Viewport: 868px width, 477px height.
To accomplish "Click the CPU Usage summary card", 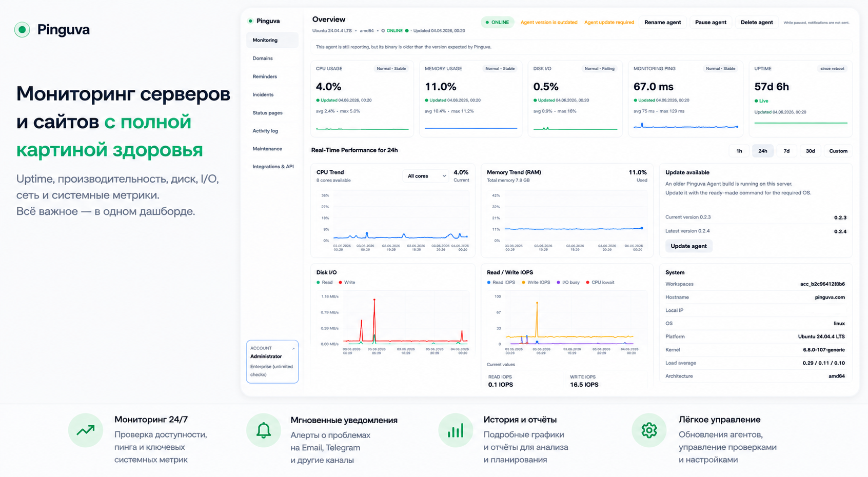I will coord(362,98).
